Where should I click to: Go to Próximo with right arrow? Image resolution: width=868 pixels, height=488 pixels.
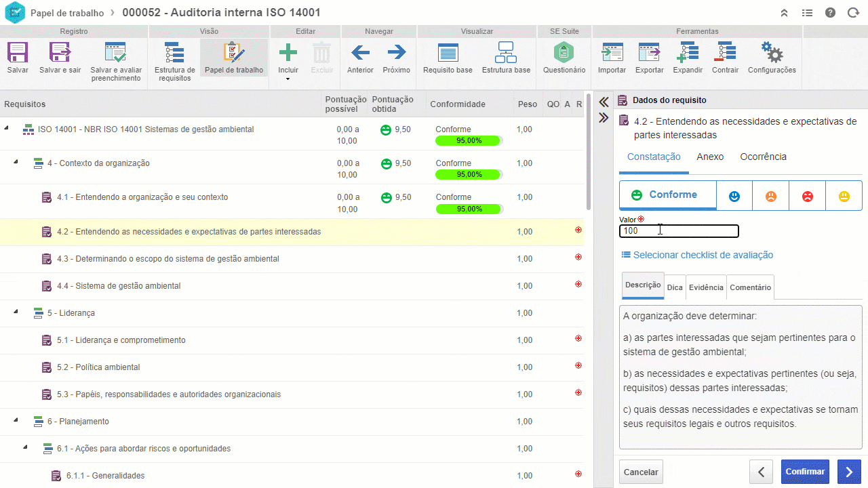pos(396,52)
